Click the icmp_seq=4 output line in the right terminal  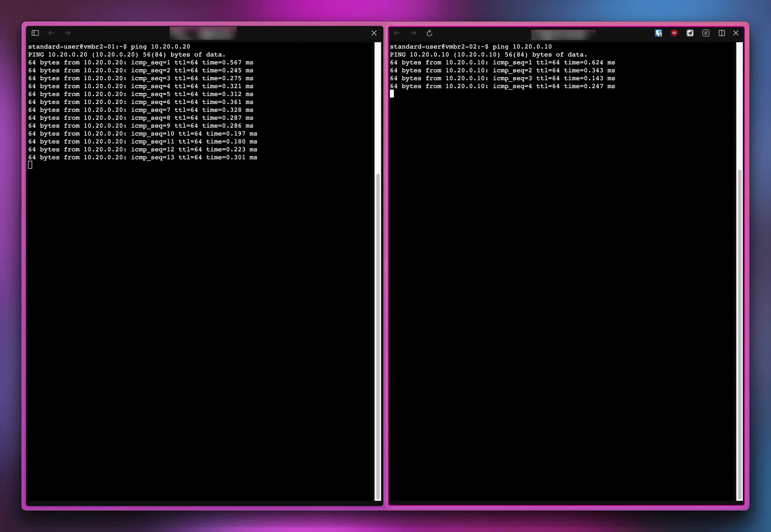[x=501, y=86]
